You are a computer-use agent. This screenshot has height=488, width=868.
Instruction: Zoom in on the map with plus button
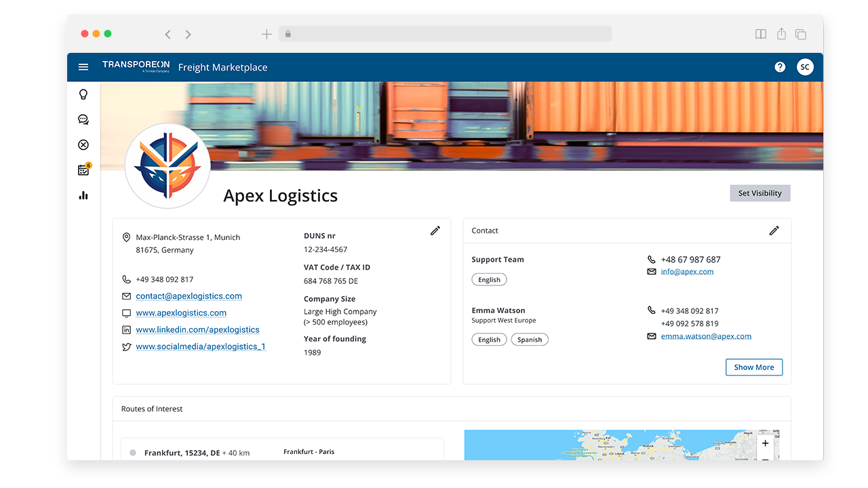[765, 443]
